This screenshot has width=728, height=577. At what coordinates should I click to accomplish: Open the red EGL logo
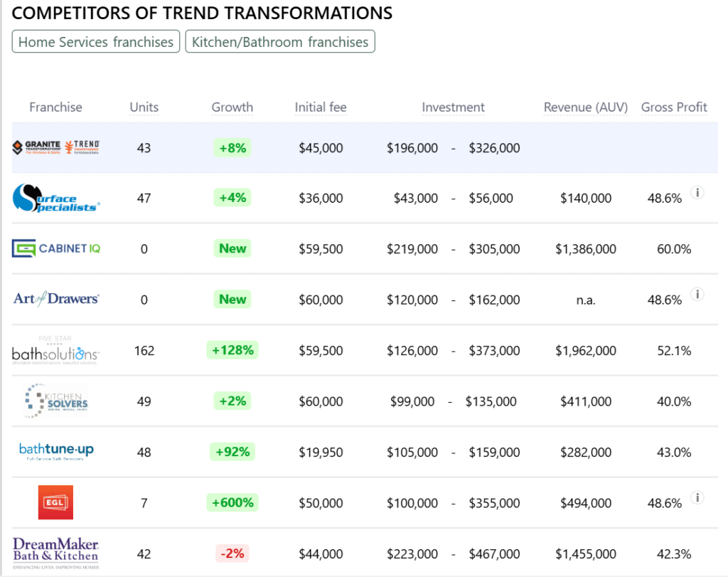(x=55, y=502)
